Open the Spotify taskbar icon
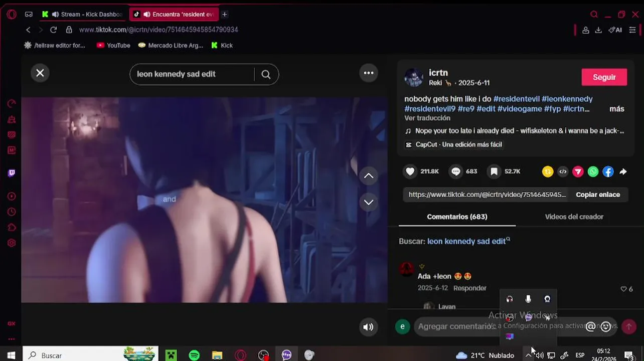The width and height of the screenshot is (644, 361). point(194,355)
